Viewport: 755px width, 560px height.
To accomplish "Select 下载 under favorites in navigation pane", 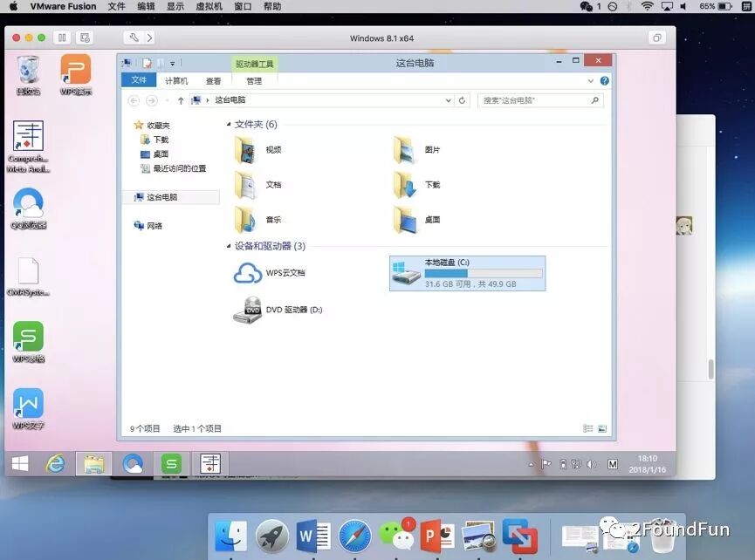I will (154, 140).
